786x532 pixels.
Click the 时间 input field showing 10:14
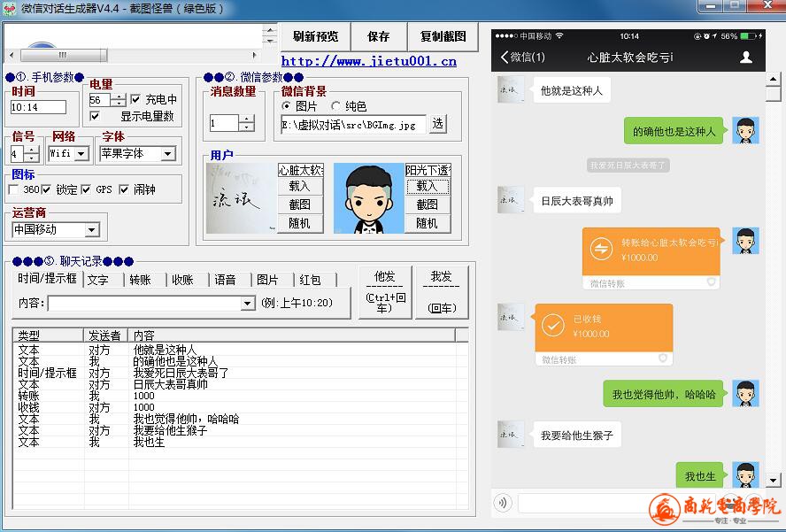pos(39,107)
